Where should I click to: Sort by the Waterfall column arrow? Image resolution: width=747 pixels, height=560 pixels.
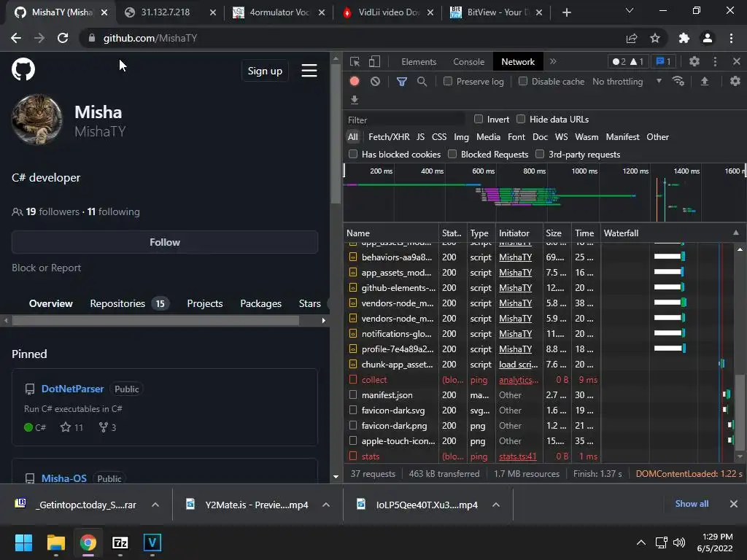(x=736, y=233)
